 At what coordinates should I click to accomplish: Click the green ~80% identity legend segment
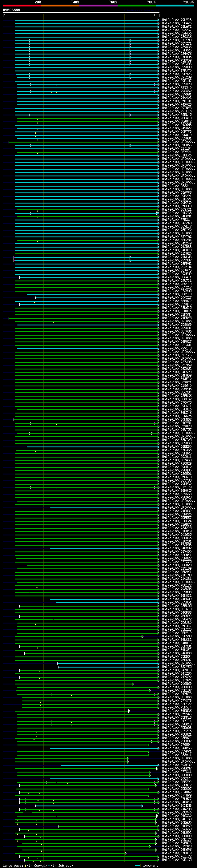pos(137,6)
